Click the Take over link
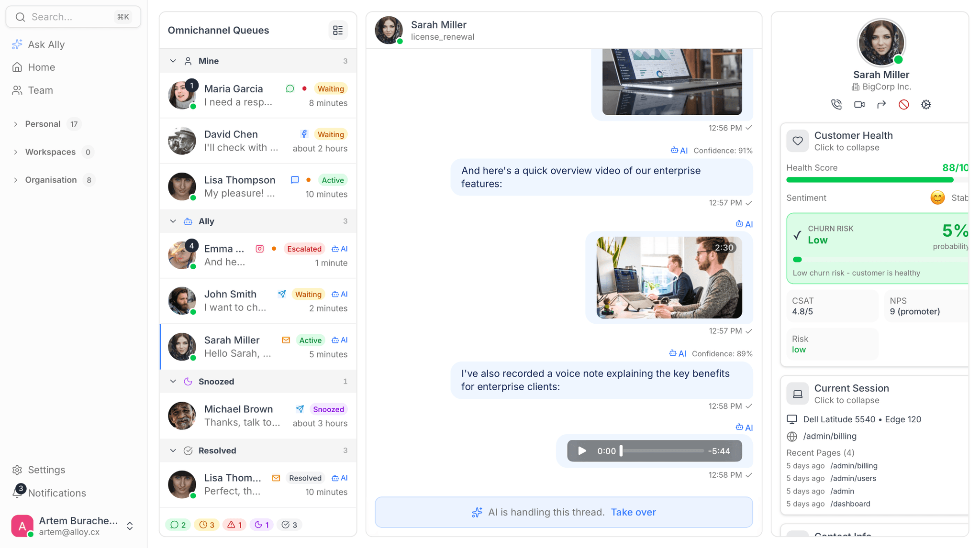This screenshot has width=980, height=548. pos(633,512)
